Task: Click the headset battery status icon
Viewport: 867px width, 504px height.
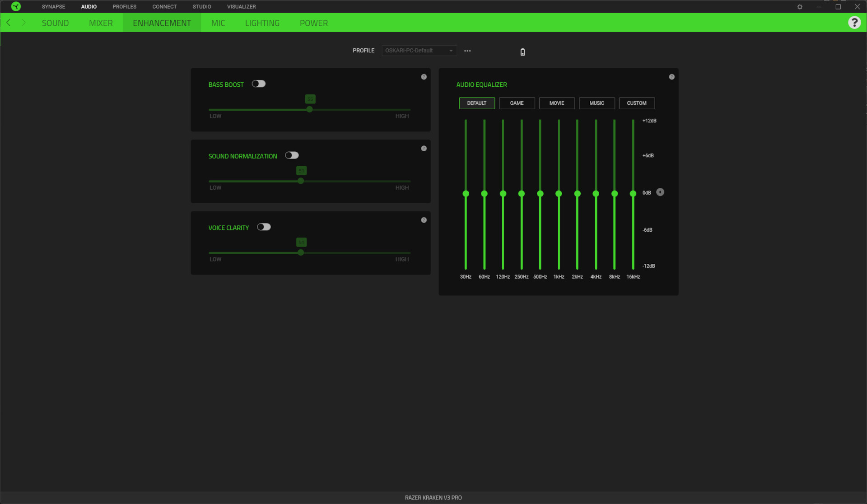Action: (x=522, y=52)
